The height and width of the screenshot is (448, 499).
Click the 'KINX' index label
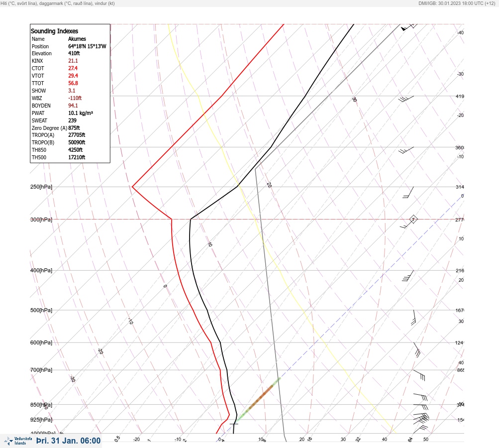click(x=37, y=61)
